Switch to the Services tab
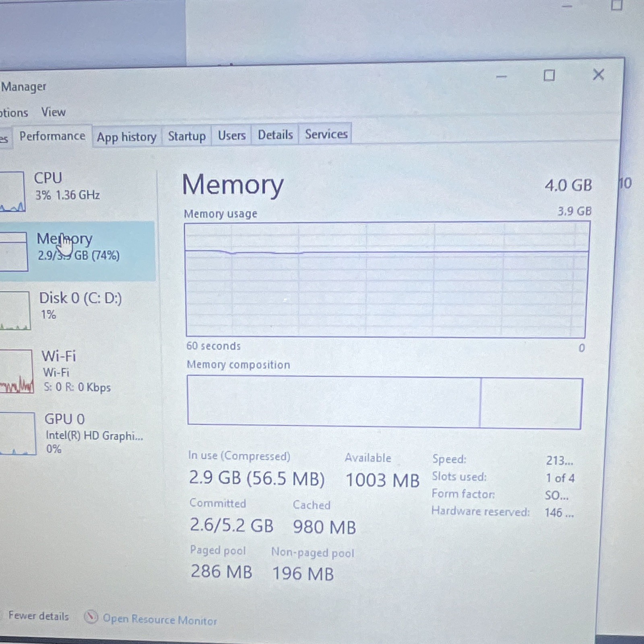 click(x=326, y=134)
